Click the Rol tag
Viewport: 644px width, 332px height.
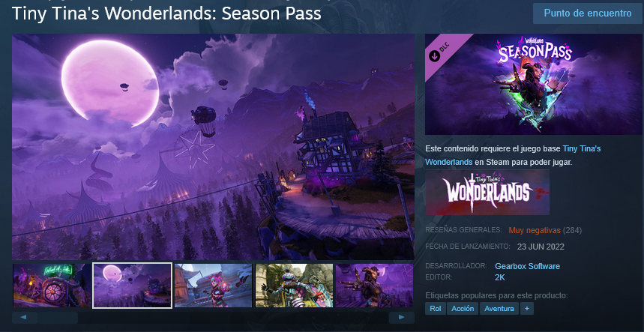pos(436,309)
